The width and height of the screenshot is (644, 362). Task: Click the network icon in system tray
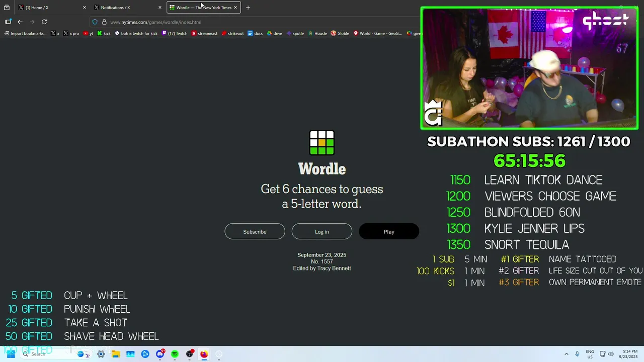603,354
